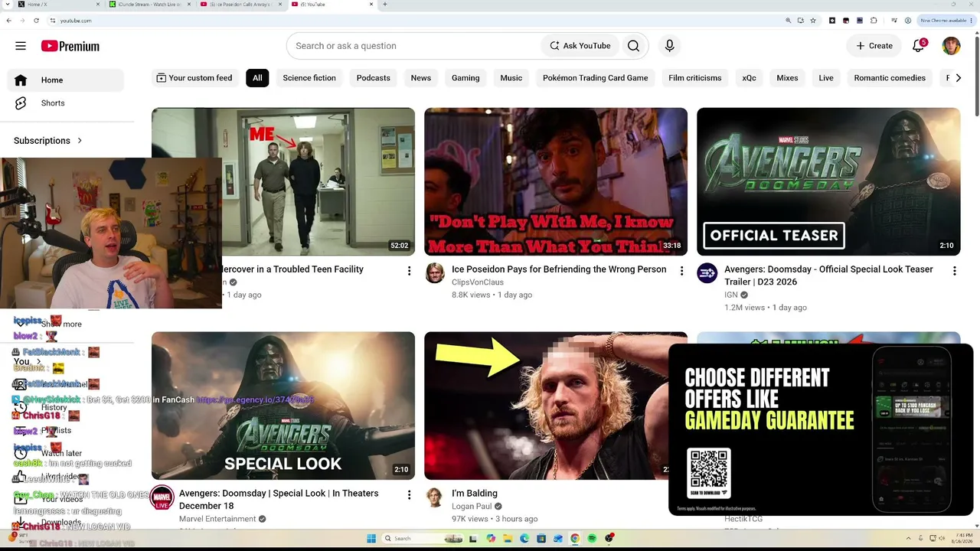Open more options for Avengers Special Look video
980x551 pixels.
pyautogui.click(x=409, y=495)
